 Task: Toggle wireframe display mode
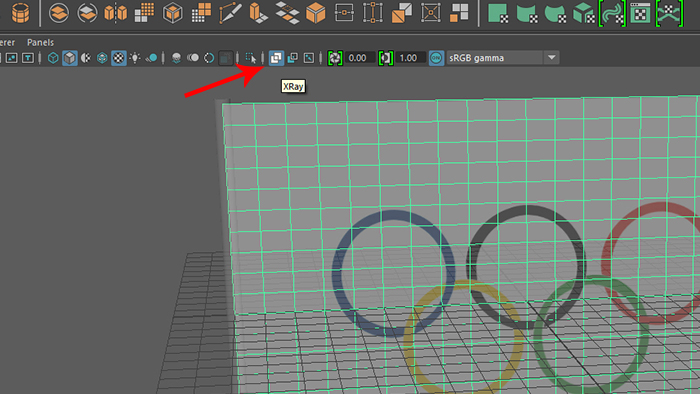pyautogui.click(x=53, y=58)
